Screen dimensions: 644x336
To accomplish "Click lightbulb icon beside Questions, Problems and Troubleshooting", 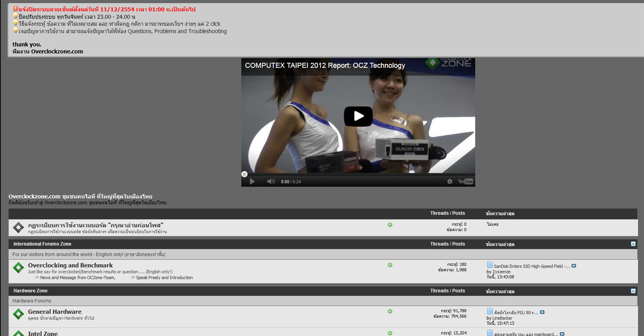I will tap(16, 31).
